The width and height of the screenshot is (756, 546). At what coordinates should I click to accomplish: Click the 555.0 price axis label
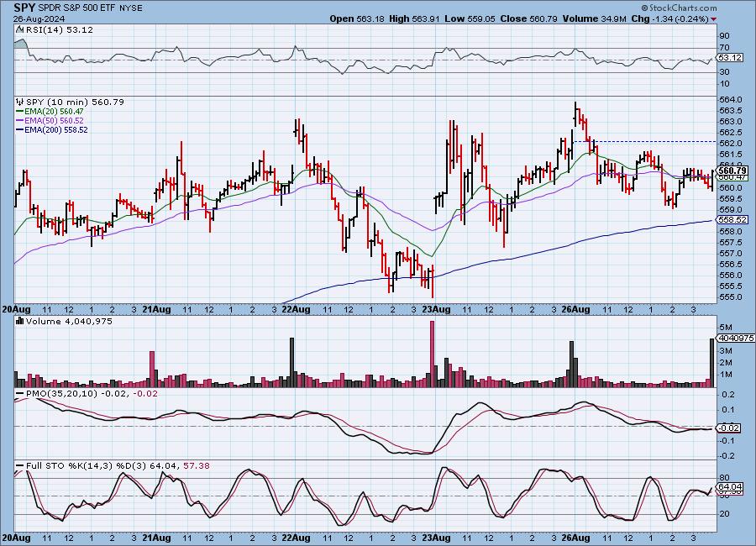pos(731,297)
